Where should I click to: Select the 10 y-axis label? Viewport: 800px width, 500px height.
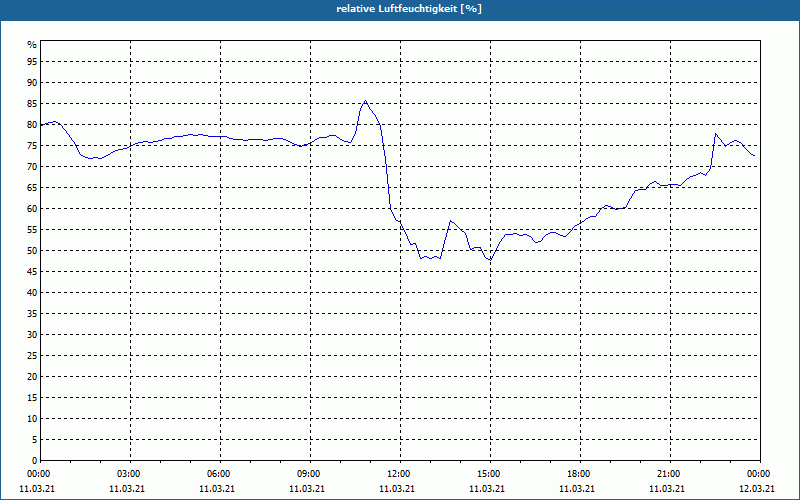point(32,419)
